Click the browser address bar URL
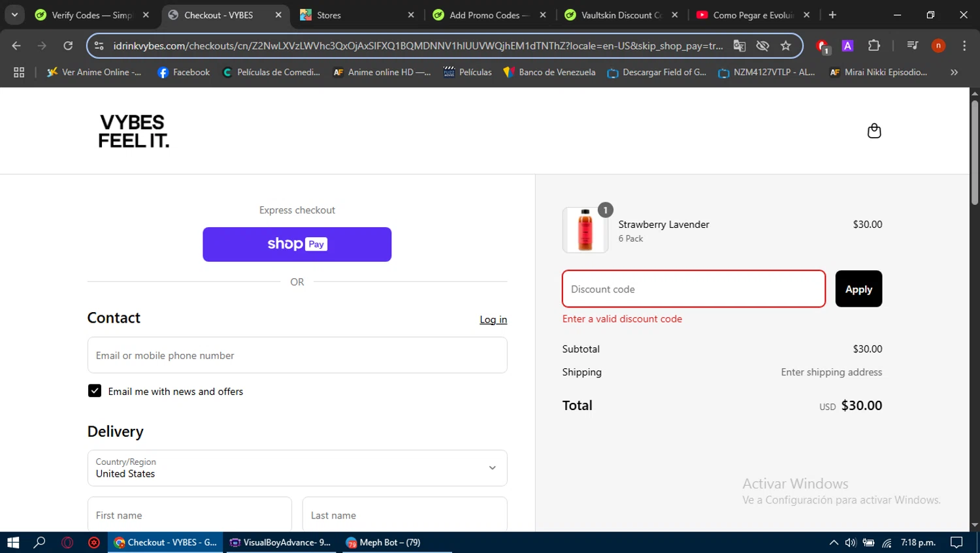 [x=418, y=46]
